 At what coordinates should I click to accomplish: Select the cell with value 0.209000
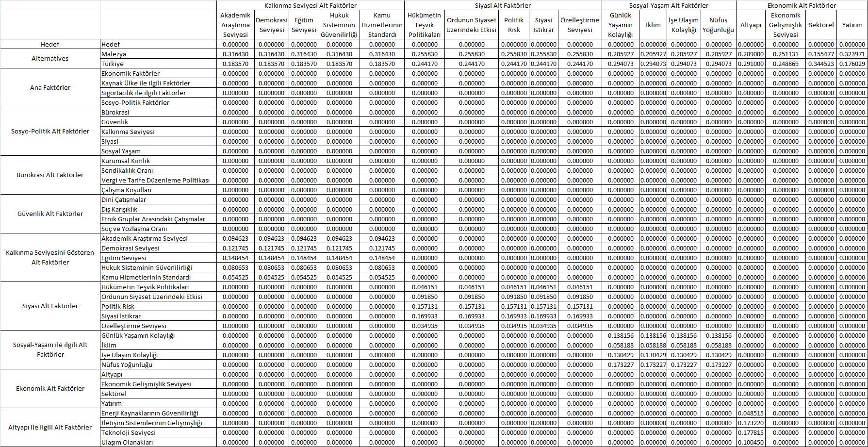[x=751, y=54]
